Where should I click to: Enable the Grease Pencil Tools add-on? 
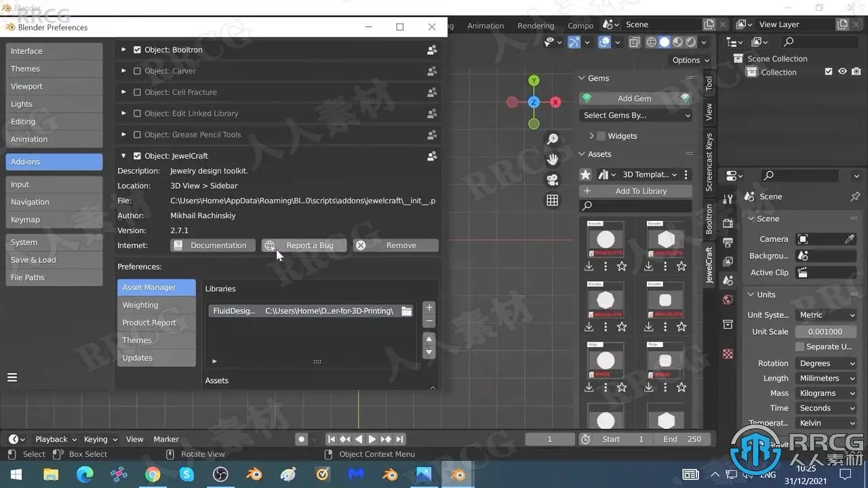coord(137,134)
